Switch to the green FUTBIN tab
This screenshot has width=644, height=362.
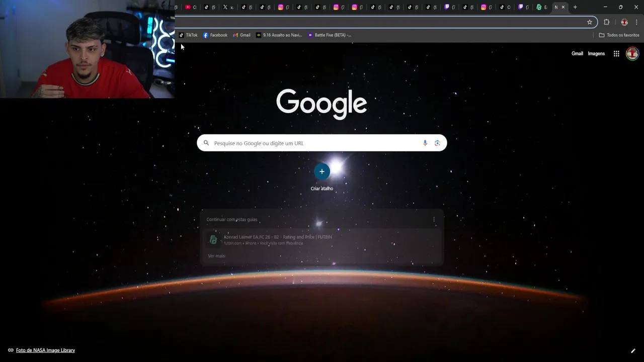click(541, 7)
